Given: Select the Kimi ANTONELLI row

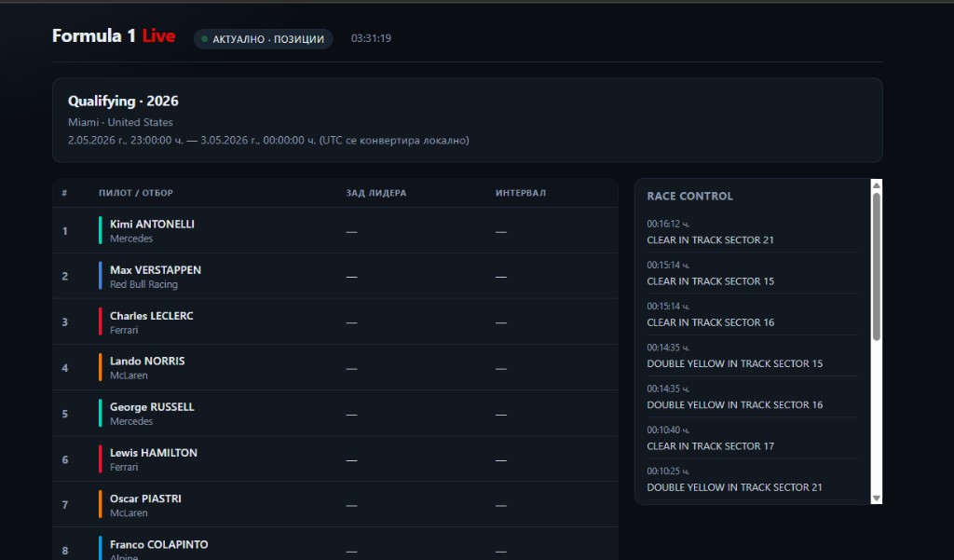Looking at the screenshot, I should point(335,231).
